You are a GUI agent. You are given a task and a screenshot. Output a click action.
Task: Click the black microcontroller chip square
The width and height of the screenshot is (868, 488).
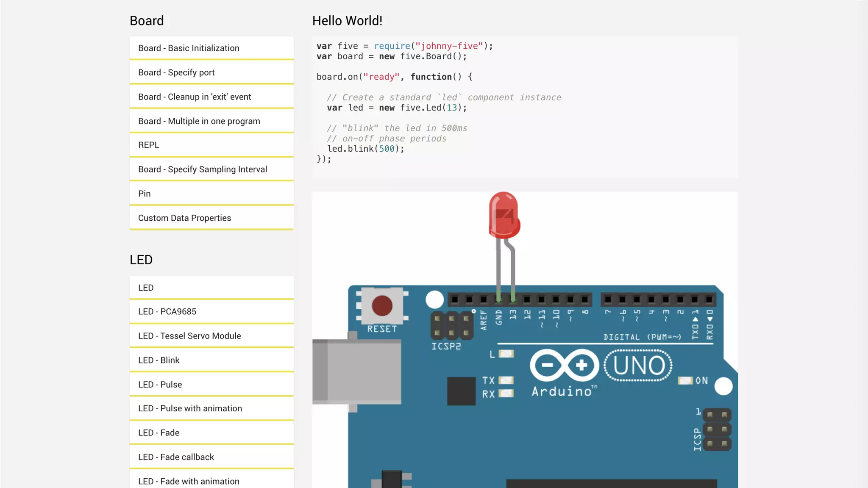[461, 391]
